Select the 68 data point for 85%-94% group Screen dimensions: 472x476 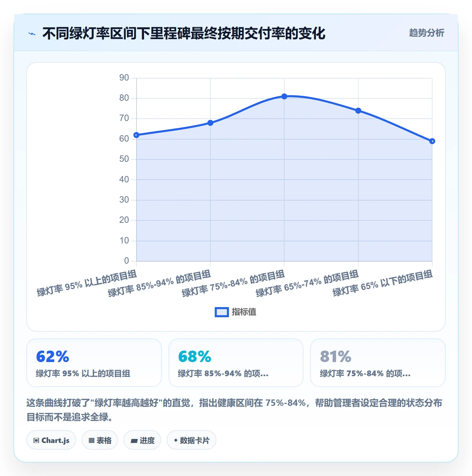click(x=210, y=123)
